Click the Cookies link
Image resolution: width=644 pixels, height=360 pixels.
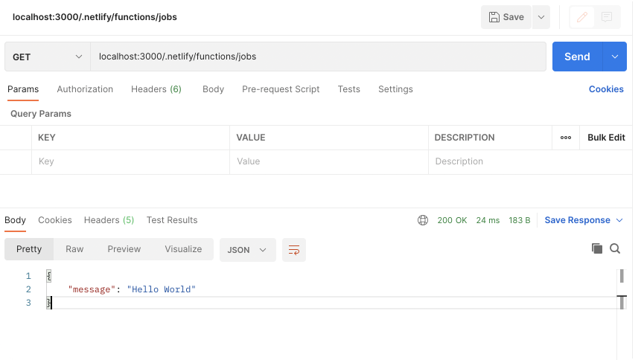click(x=606, y=89)
